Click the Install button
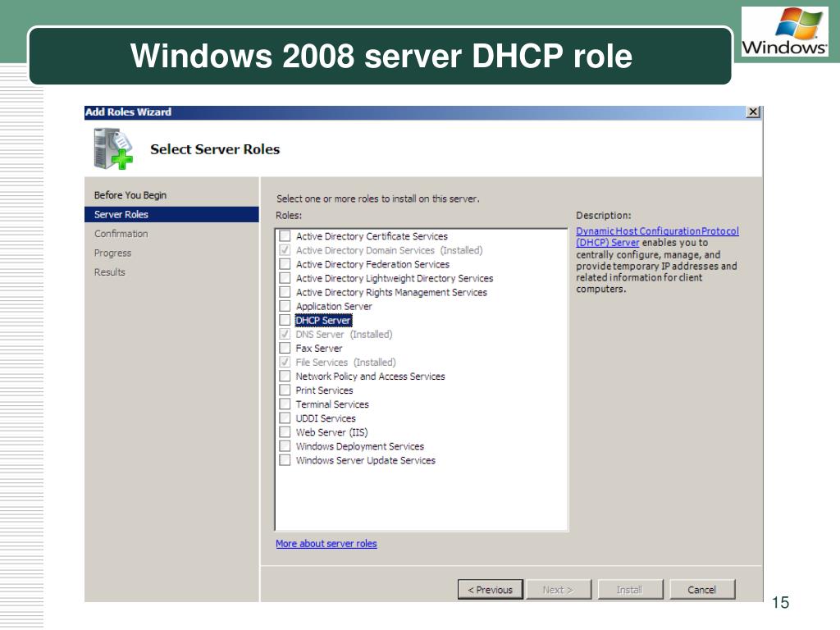The height and width of the screenshot is (630, 840). pyautogui.click(x=630, y=589)
